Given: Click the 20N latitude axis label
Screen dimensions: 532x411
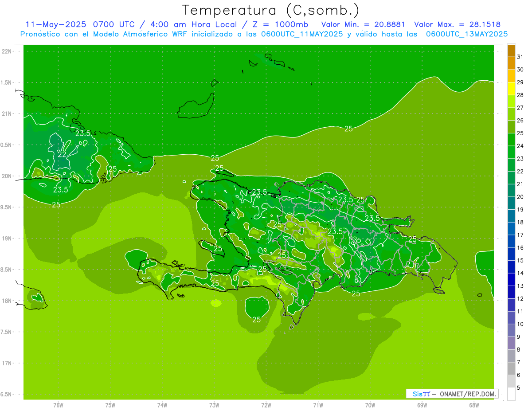Looking at the screenshot, I should point(6,176).
